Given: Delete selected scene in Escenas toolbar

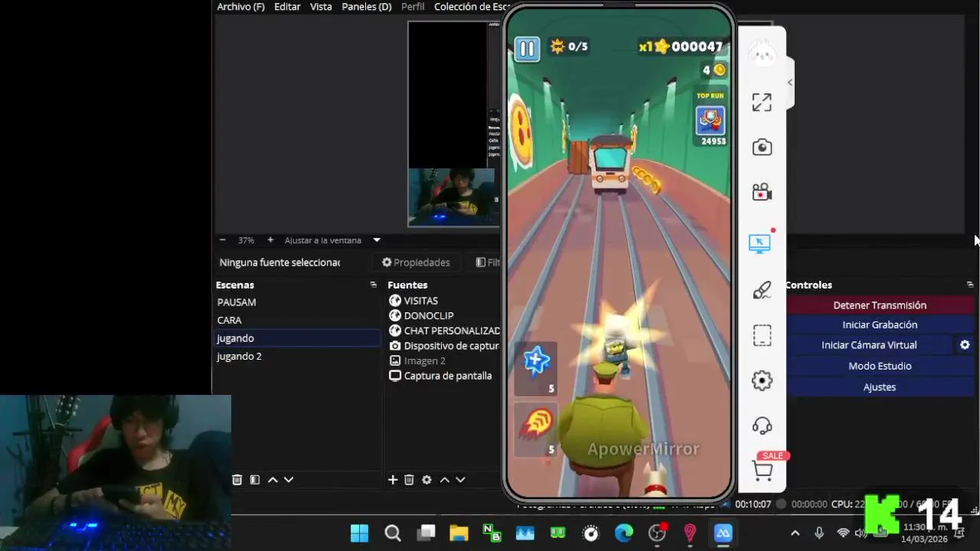Looking at the screenshot, I should coord(237,480).
